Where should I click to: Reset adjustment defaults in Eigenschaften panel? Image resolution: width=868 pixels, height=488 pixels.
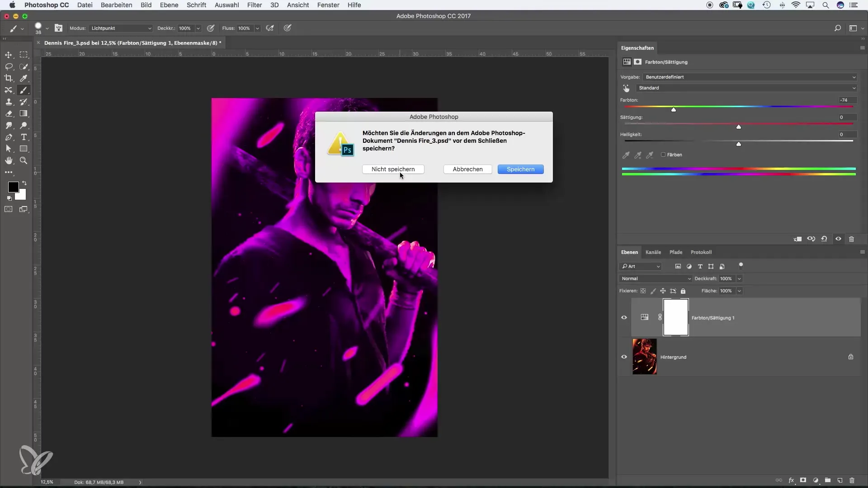[x=824, y=239]
